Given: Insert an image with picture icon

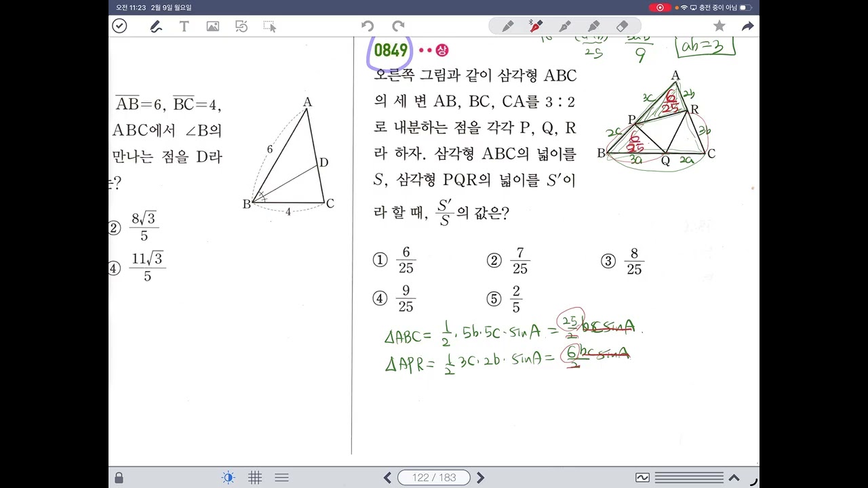Looking at the screenshot, I should tap(213, 26).
